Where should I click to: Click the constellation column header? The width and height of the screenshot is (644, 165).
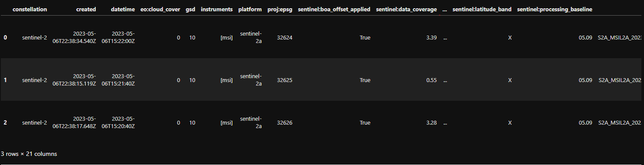[x=30, y=9]
